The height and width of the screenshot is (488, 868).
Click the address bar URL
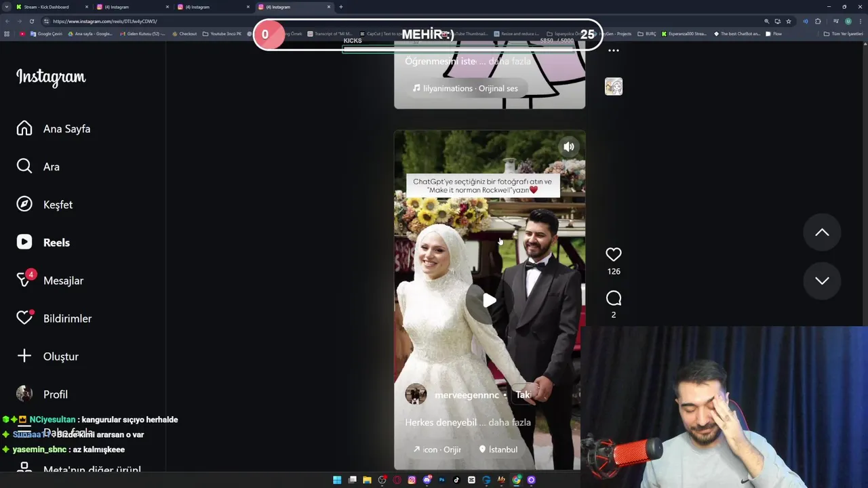105,21
